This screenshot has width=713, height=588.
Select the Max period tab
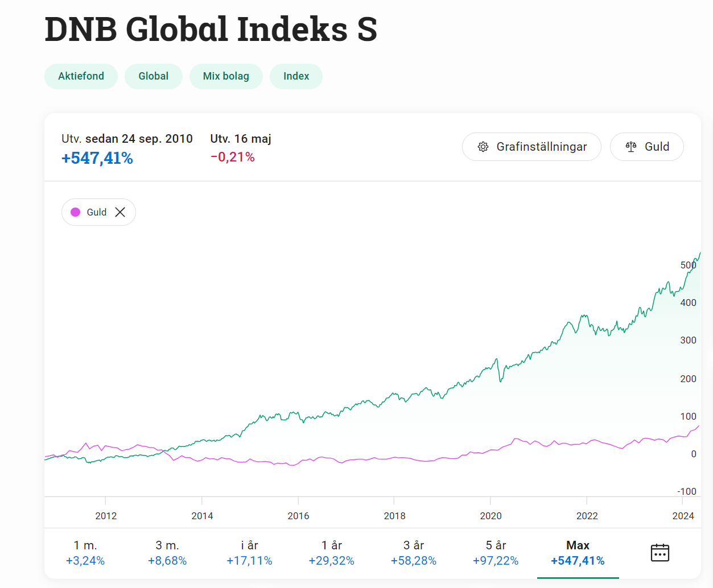pyautogui.click(x=578, y=553)
